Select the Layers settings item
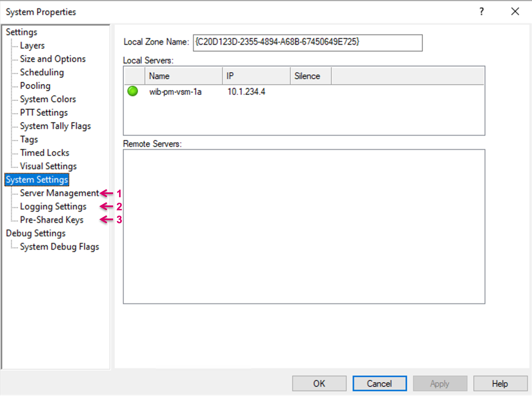Screen dimensions: 532x396 tap(32, 45)
